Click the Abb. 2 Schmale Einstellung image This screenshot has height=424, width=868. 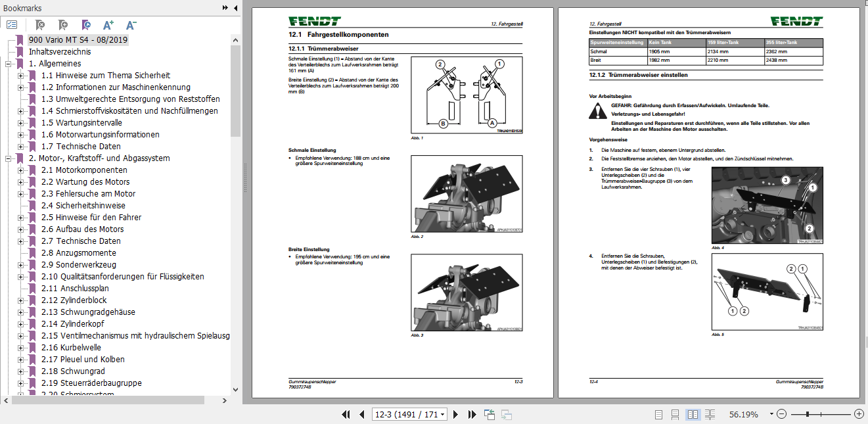[x=467, y=194]
